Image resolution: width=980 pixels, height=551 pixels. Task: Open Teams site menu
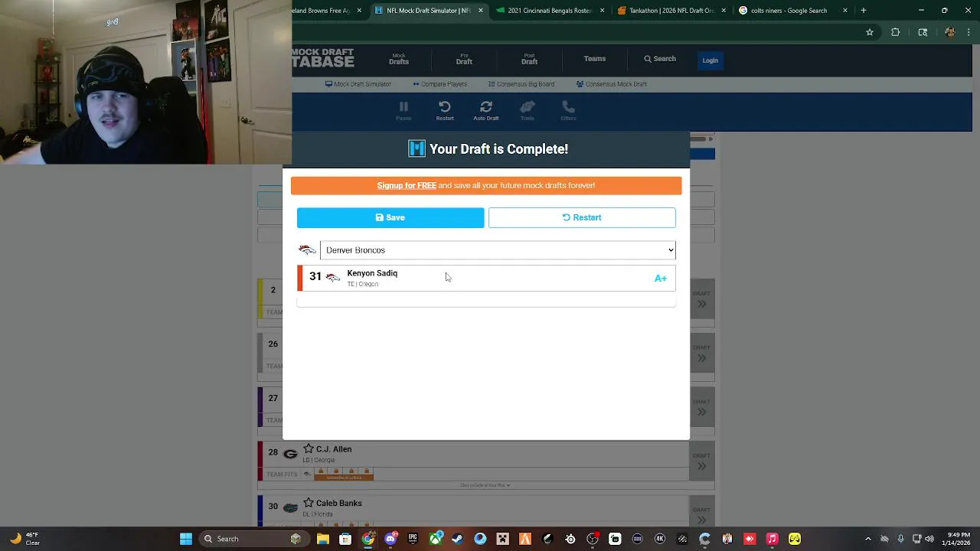coord(595,59)
